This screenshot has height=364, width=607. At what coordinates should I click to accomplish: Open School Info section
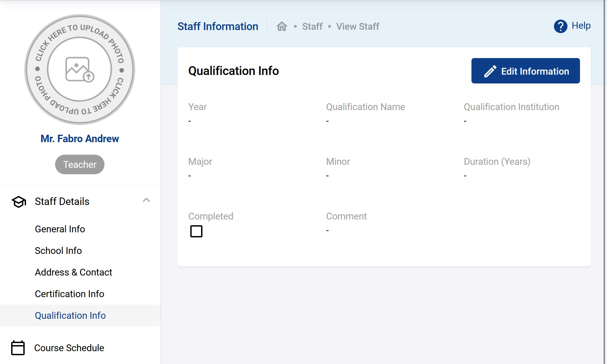point(58,251)
